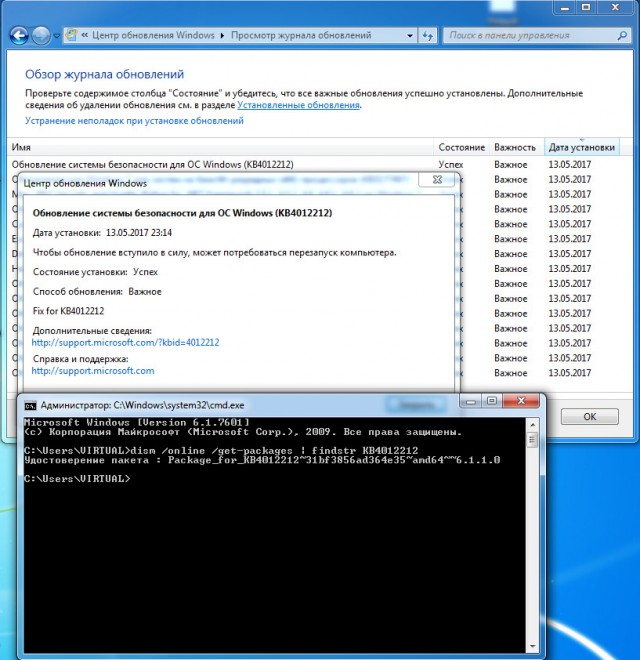Maximize the update history window
Viewport: 640px width, 660px height.
click(x=586, y=7)
